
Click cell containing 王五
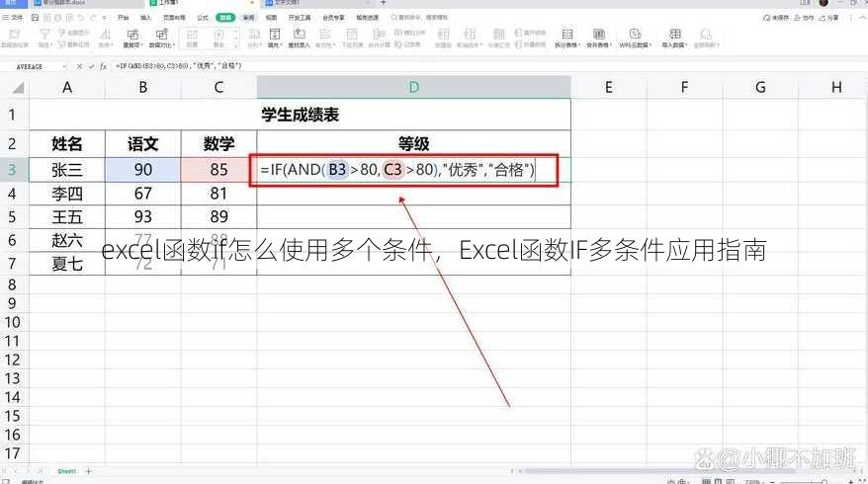[67, 217]
